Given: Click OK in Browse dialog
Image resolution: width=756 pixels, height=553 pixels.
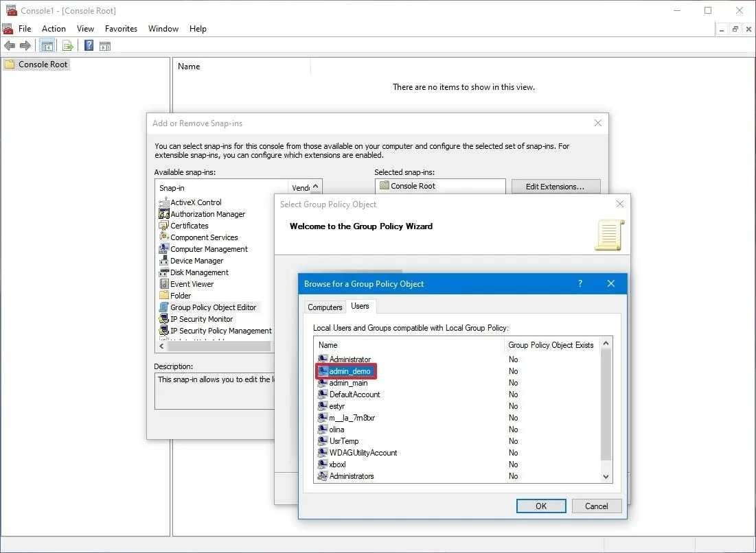Looking at the screenshot, I should pyautogui.click(x=541, y=506).
